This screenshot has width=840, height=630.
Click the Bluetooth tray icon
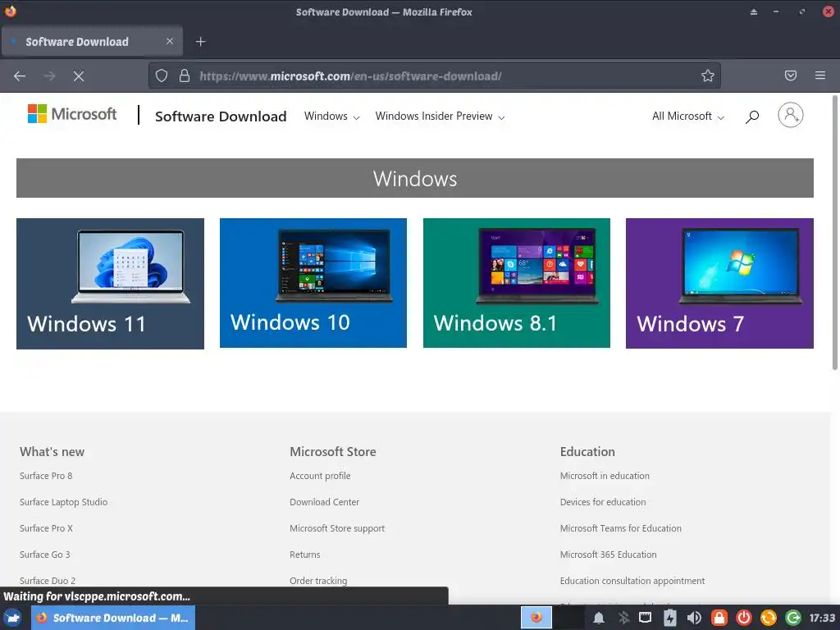click(x=623, y=619)
